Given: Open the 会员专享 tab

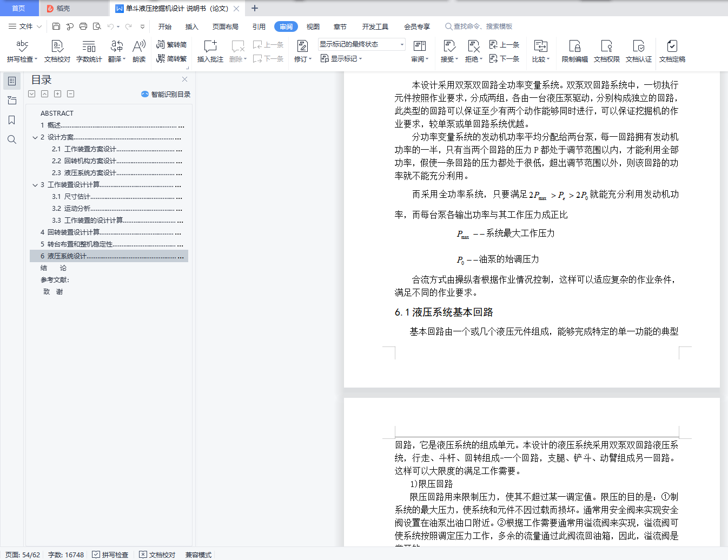Looking at the screenshot, I should (x=417, y=26).
